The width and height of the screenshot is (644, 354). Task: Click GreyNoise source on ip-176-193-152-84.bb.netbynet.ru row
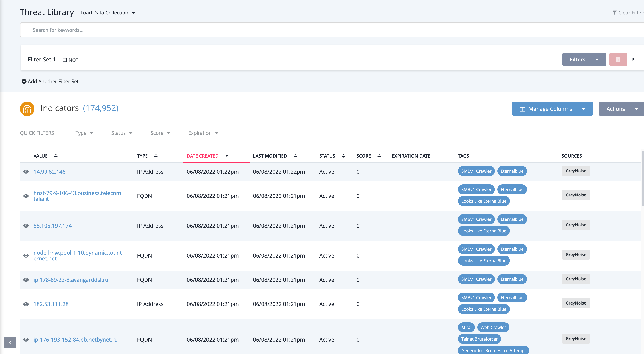[576, 339]
